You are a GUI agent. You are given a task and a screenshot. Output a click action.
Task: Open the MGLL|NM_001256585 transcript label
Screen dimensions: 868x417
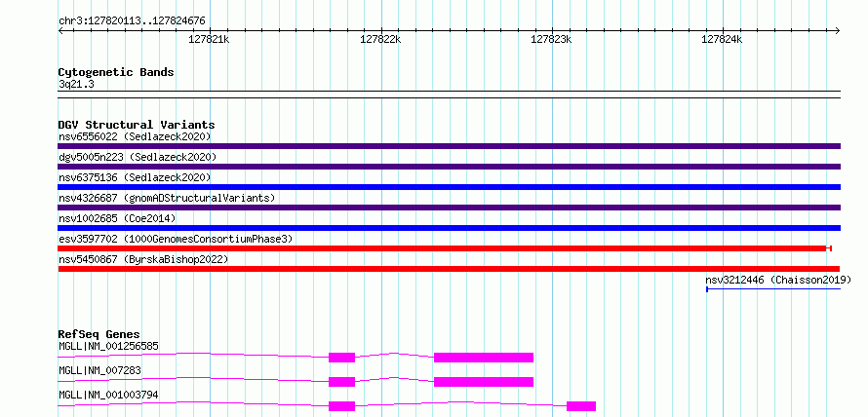[x=108, y=346]
